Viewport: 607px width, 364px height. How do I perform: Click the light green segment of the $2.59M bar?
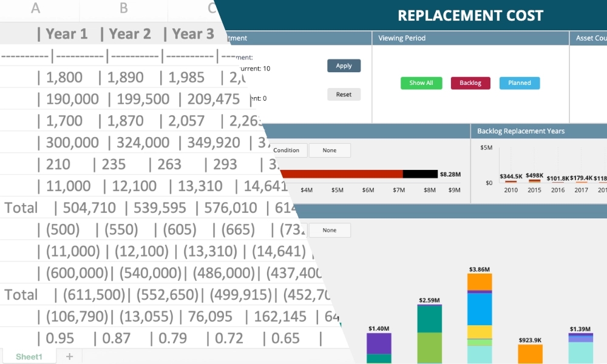[429, 348]
